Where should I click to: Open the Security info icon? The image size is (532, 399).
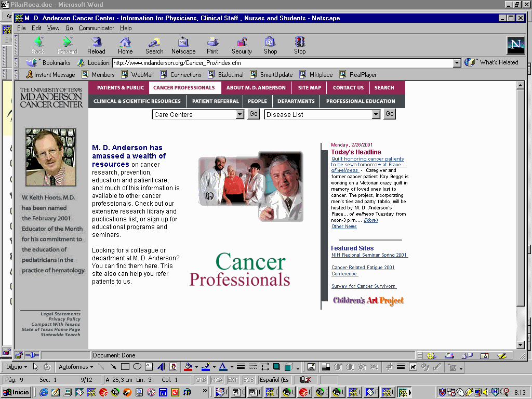[242, 45]
